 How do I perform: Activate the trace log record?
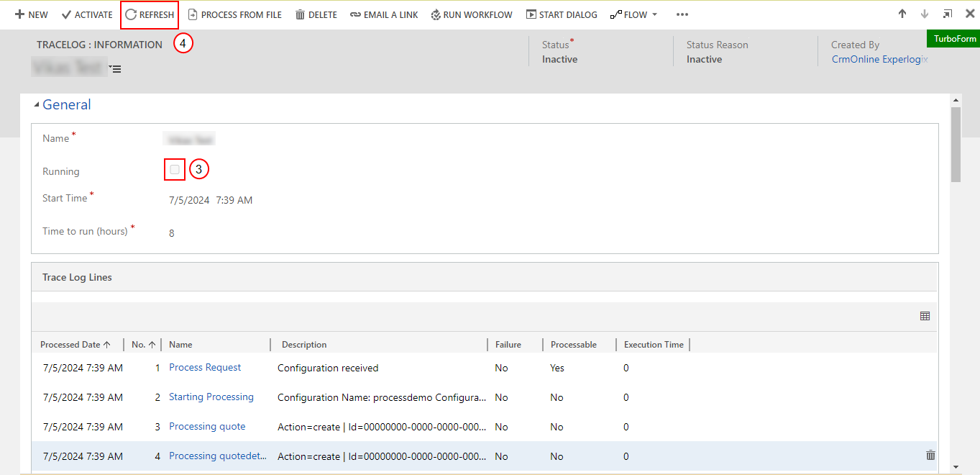(87, 14)
